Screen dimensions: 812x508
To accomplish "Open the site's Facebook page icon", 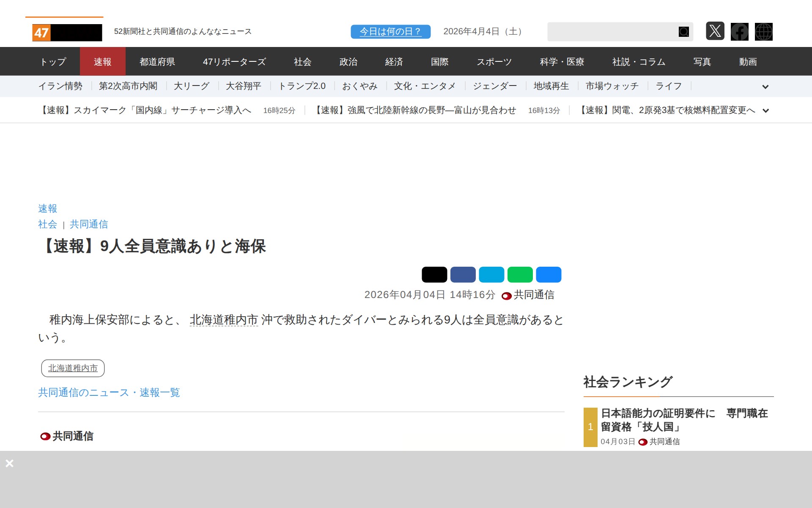I will 740,31.
